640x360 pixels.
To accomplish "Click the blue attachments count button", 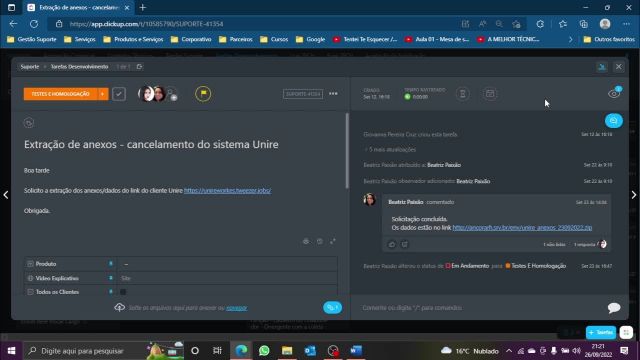I will tap(332, 307).
